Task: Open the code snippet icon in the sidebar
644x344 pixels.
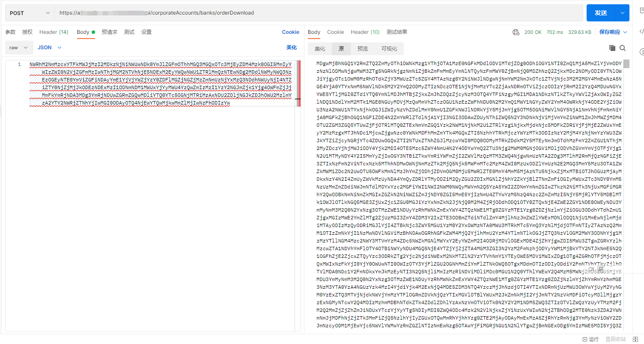Action: pyautogui.click(x=641, y=31)
